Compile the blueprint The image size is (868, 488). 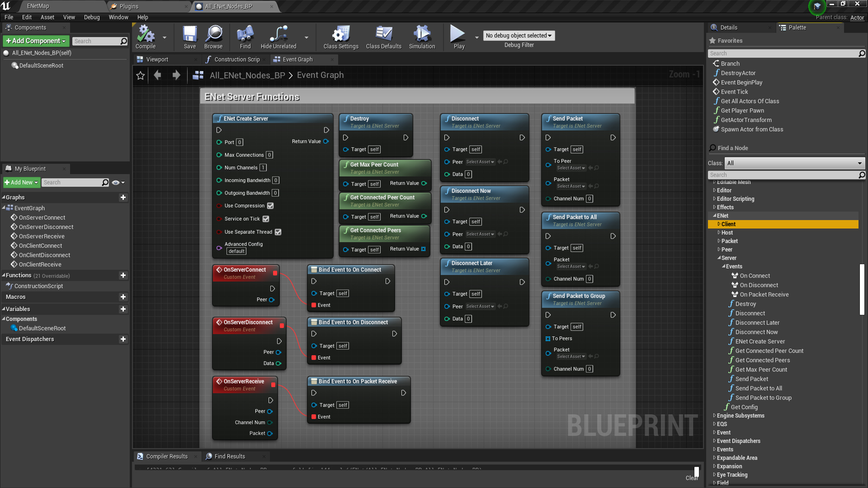(146, 37)
